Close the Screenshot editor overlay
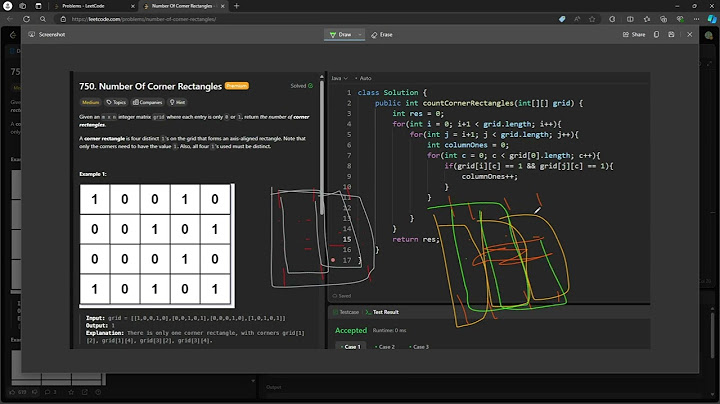This screenshot has height=404, width=720. coord(690,34)
